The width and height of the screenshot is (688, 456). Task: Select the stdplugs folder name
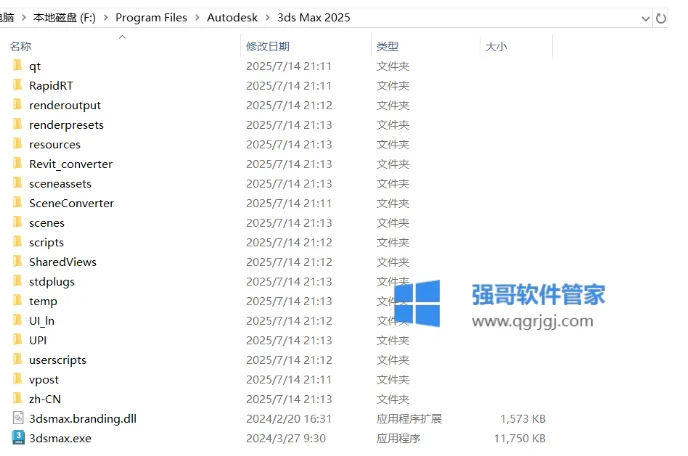point(52,282)
